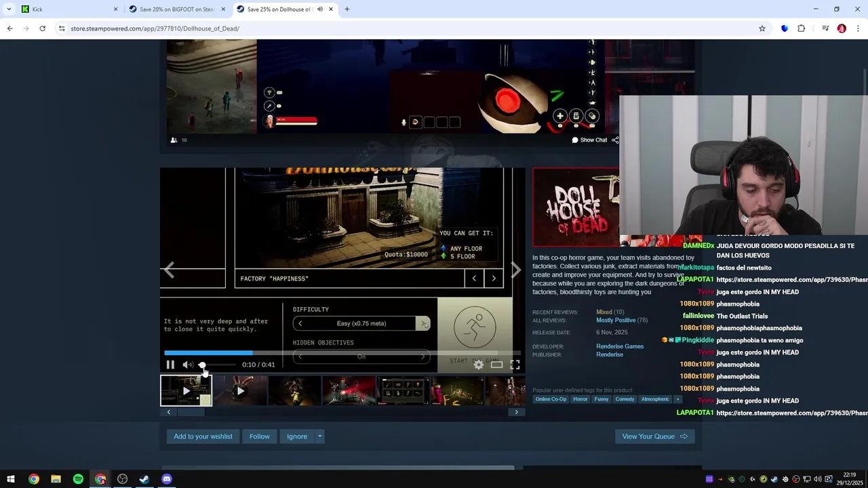
Task: Open the trailer player settings gear
Action: (479, 365)
